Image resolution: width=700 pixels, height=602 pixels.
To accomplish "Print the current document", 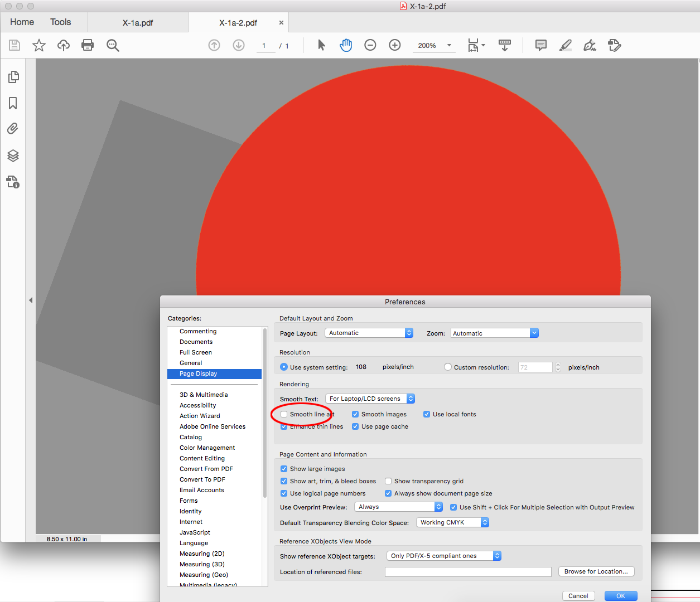I will point(88,45).
